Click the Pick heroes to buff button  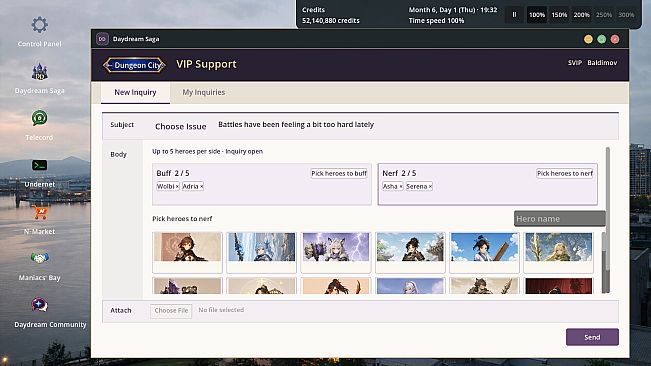(x=339, y=173)
